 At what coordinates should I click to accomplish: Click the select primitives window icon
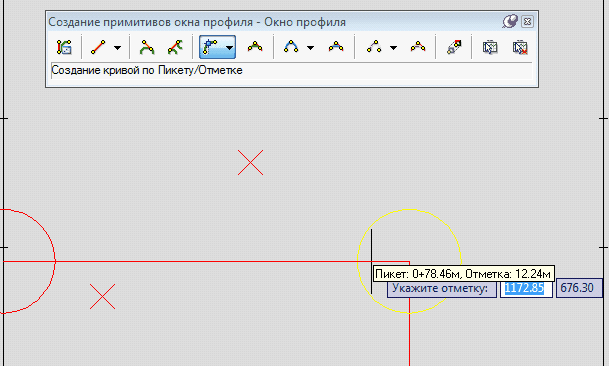coord(490,47)
